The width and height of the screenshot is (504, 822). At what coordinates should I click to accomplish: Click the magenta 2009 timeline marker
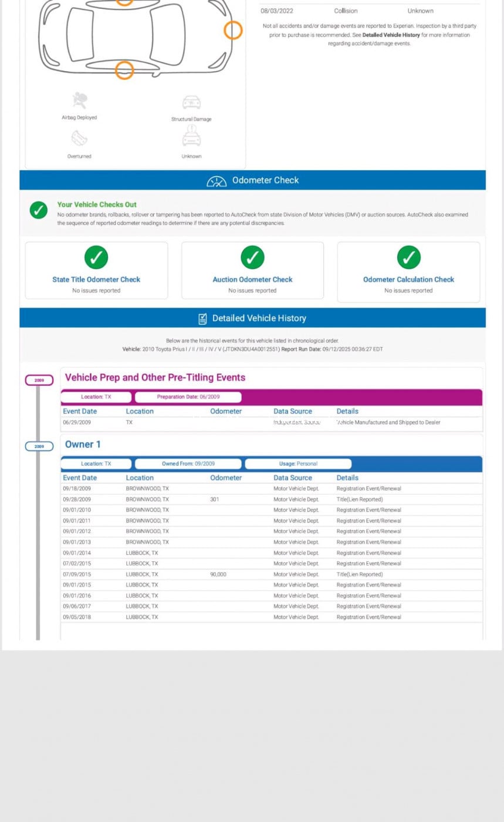(39, 380)
